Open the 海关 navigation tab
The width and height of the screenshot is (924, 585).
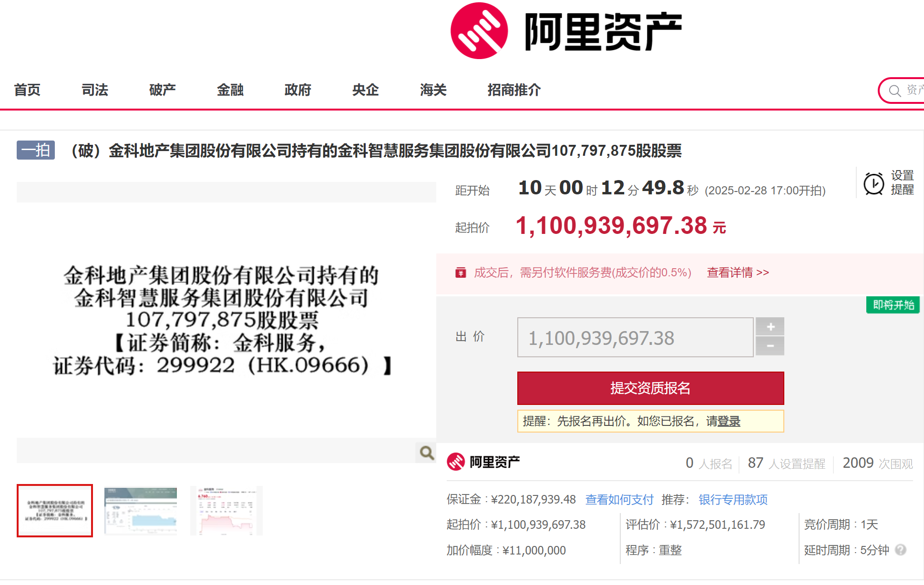point(433,90)
